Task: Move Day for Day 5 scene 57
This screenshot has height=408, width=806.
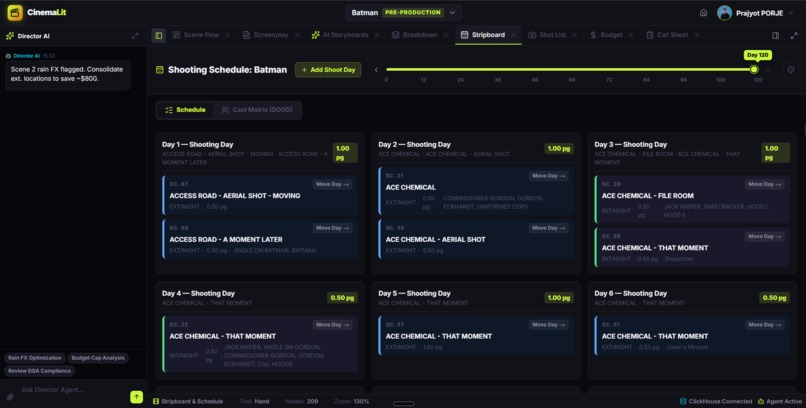Action: point(548,325)
